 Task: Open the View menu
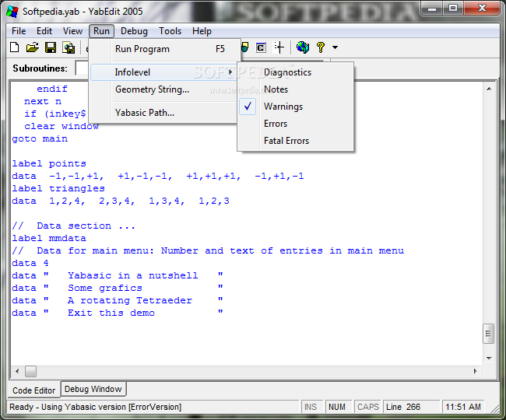[x=72, y=31]
